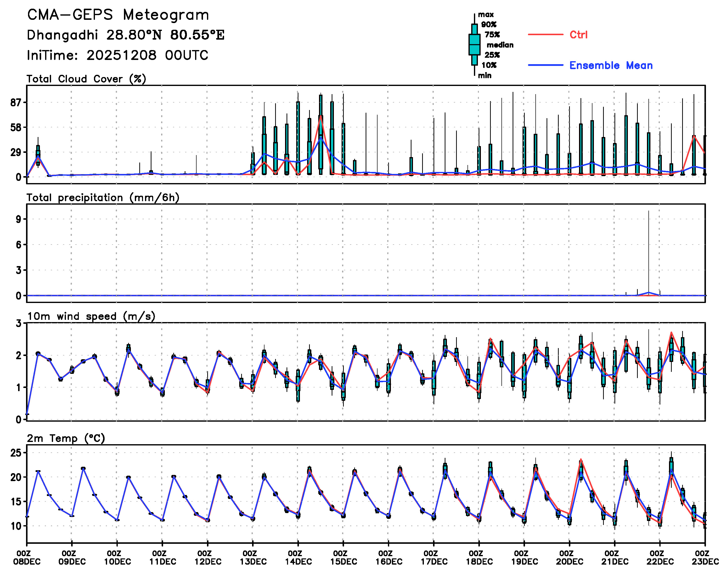Click the CMA-GEPS Meteogram title

[118, 15]
